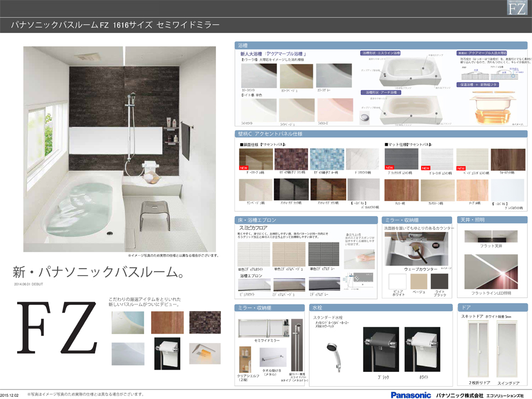Select the ベージュ counter color swatch

coord(419,281)
